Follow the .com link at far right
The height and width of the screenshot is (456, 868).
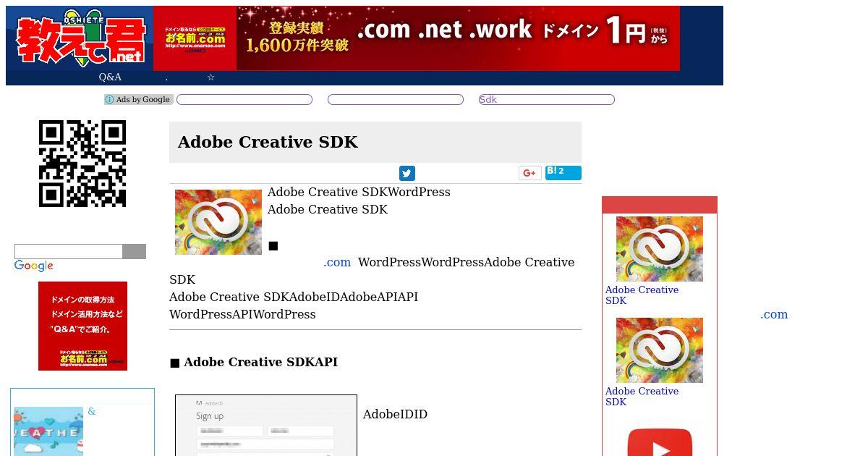click(x=774, y=314)
